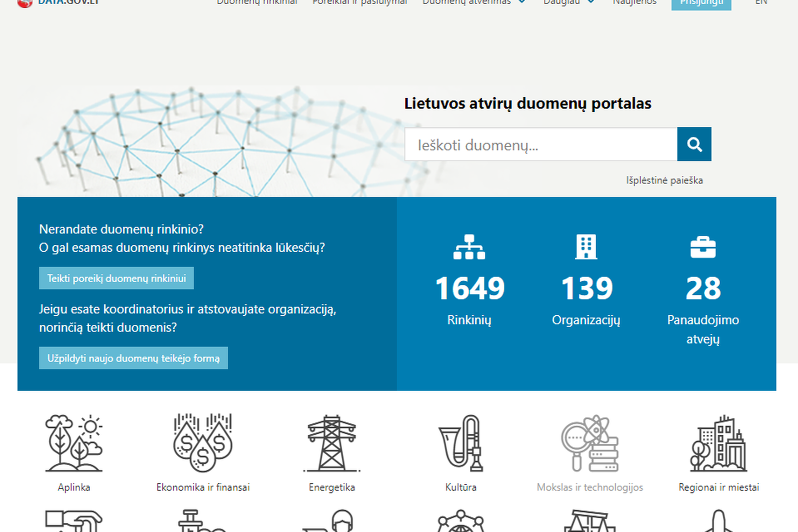Open Poreikiai ir pasiūlymai menu item
The height and width of the screenshot is (532, 798).
360,2
